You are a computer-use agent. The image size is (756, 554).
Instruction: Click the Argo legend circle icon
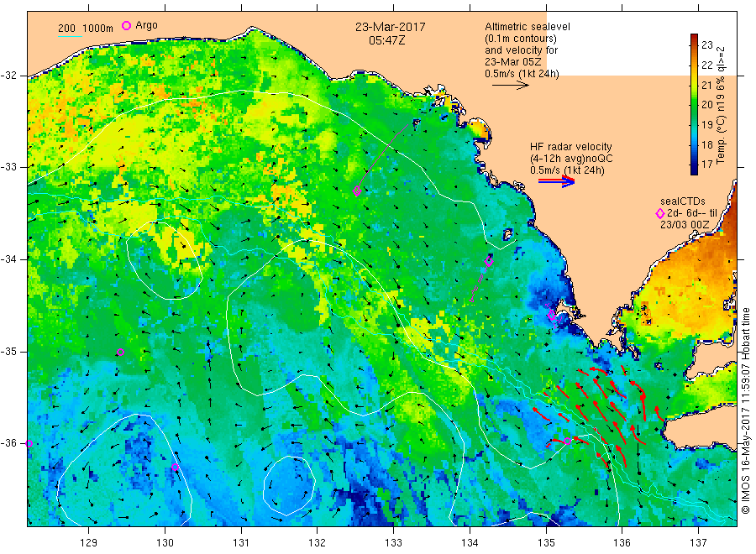126,25
